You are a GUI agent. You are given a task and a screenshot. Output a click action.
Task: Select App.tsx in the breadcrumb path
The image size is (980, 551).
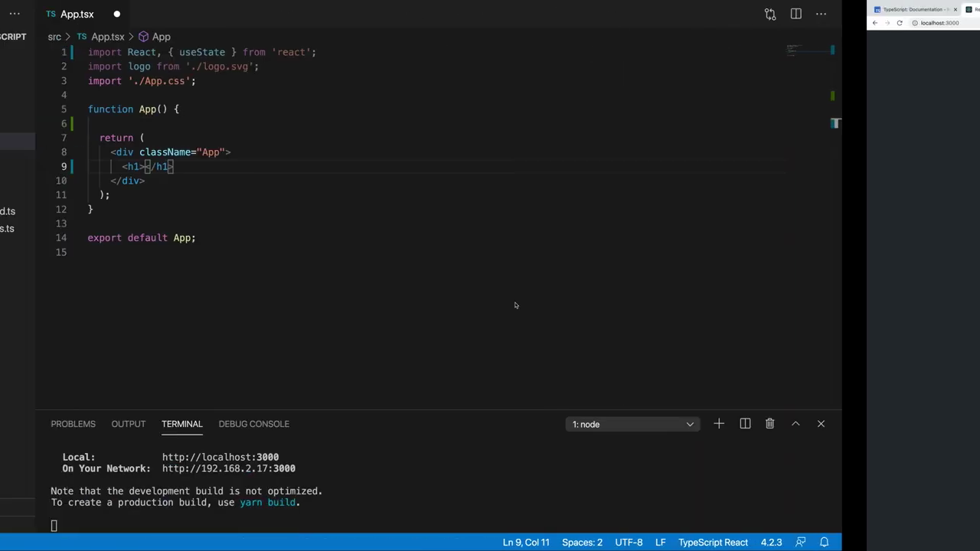[x=107, y=37]
